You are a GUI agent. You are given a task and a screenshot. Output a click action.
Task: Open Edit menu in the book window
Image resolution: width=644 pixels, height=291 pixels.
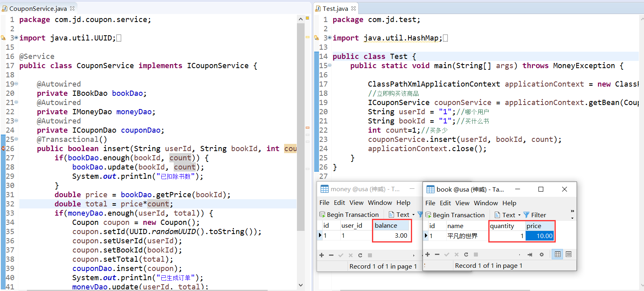[445, 203]
